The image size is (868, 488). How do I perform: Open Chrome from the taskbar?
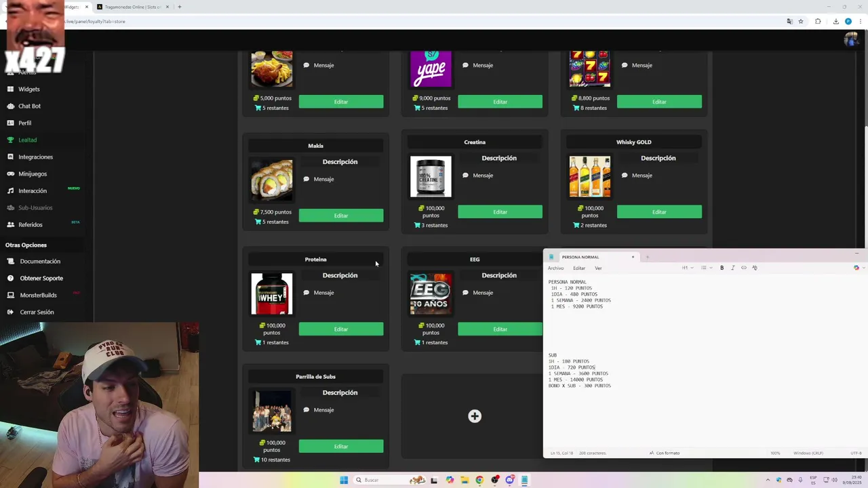(479, 480)
